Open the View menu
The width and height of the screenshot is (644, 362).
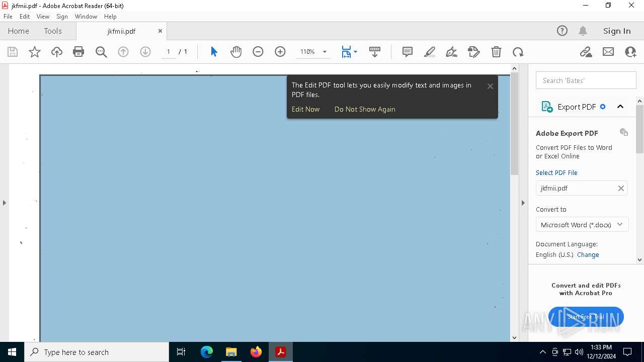43,17
